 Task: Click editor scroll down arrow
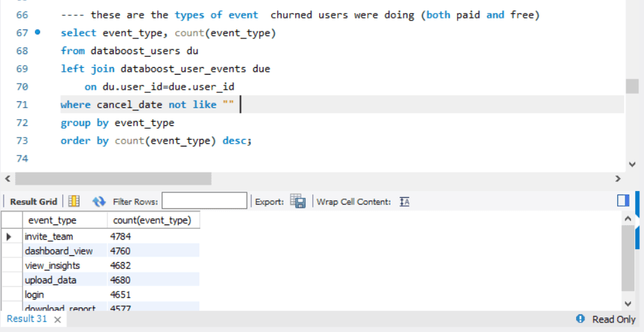pos(632,164)
